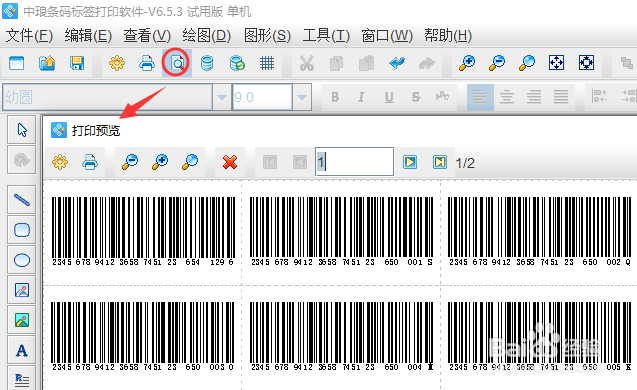Click database with green check icon
The image size is (637, 390).
[237, 63]
